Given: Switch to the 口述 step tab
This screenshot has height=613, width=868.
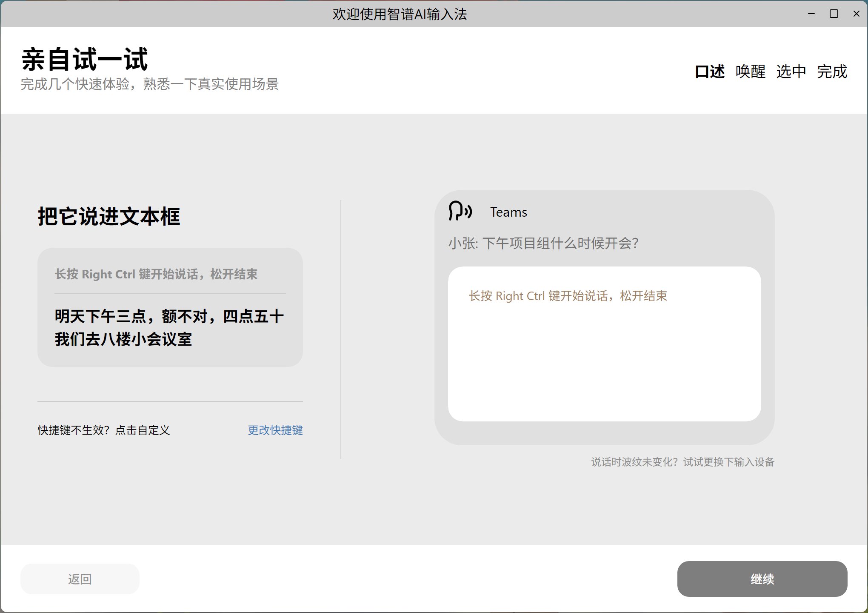Looking at the screenshot, I should [709, 72].
